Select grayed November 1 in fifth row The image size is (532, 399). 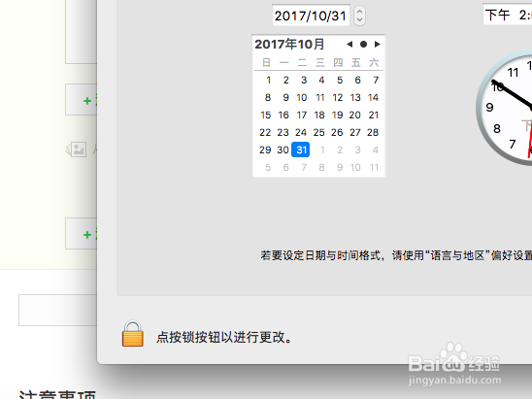[322, 150]
